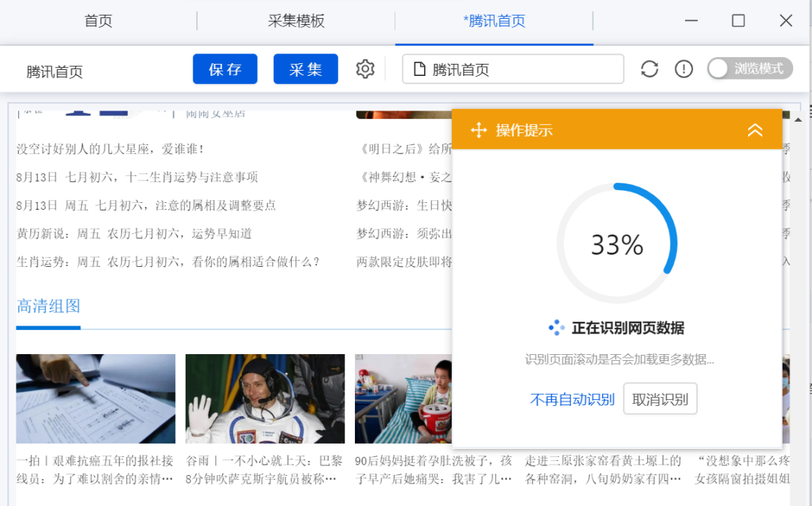Minimize the application window

pos(692,21)
